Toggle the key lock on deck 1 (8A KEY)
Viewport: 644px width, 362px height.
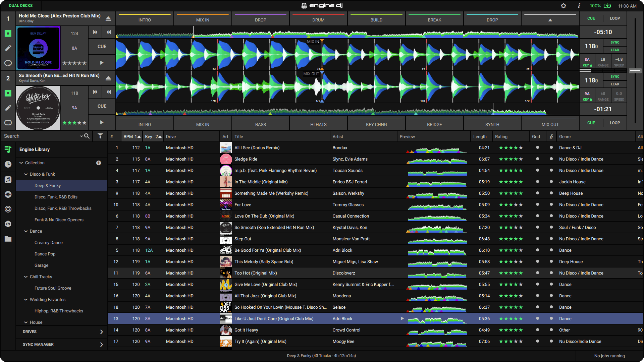pos(587,61)
